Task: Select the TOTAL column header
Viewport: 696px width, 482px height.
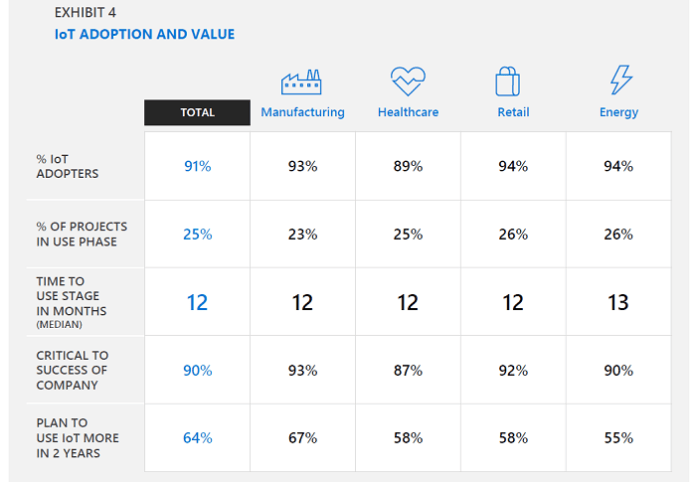Action: pos(197,113)
